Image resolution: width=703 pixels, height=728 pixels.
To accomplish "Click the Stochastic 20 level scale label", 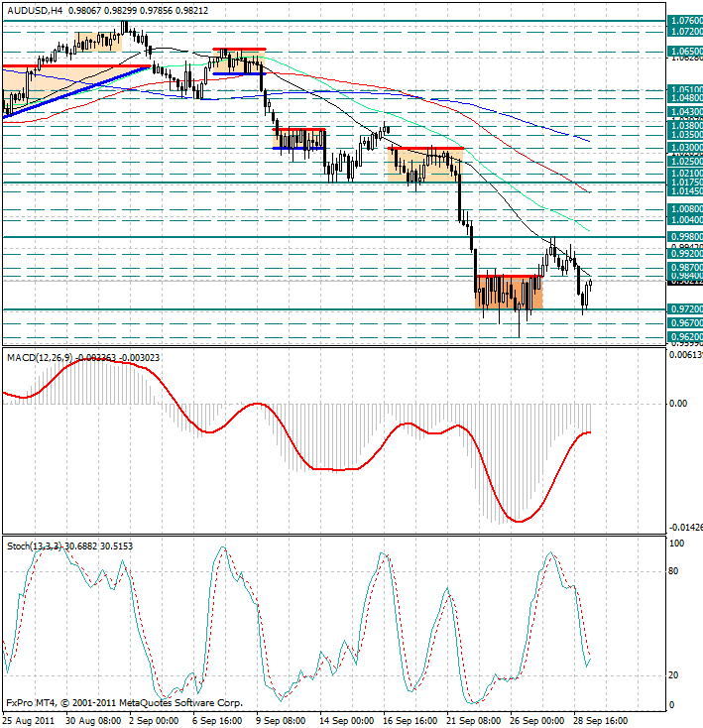I will (x=673, y=675).
